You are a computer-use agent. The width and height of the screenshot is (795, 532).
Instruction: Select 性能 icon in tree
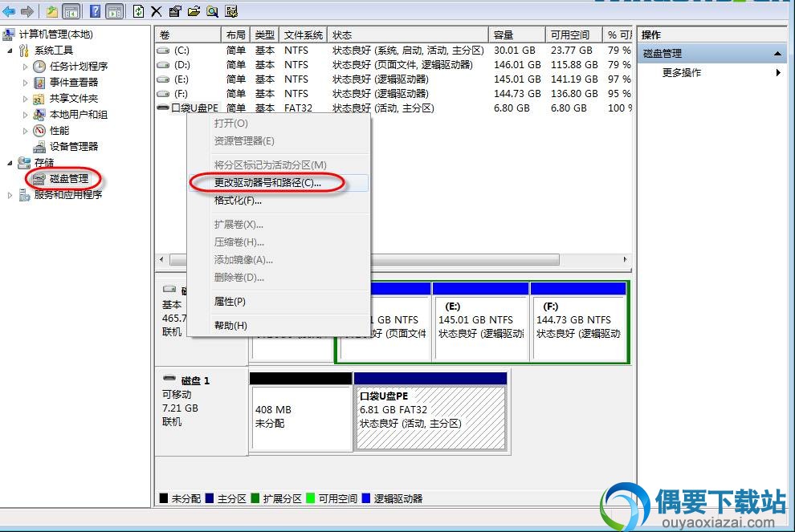(x=39, y=131)
